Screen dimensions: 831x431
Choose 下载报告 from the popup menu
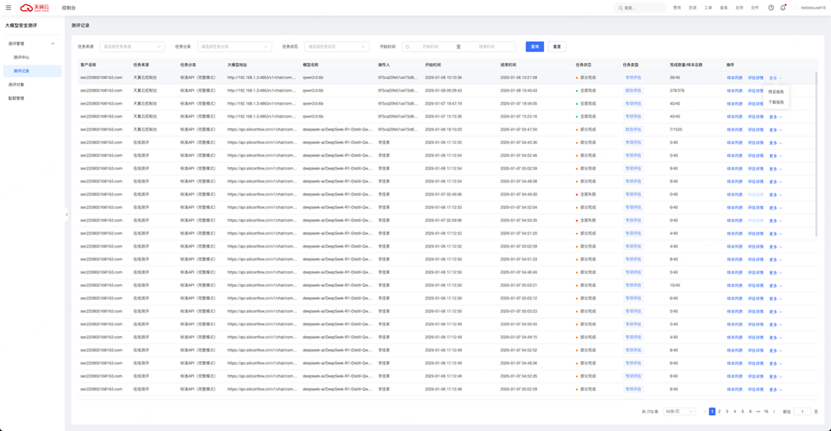[x=776, y=102]
